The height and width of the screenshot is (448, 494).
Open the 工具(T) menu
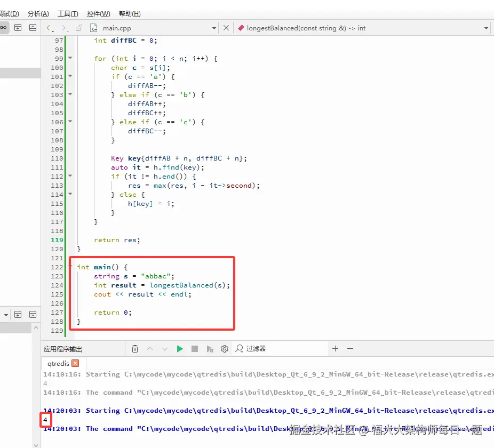(x=68, y=13)
